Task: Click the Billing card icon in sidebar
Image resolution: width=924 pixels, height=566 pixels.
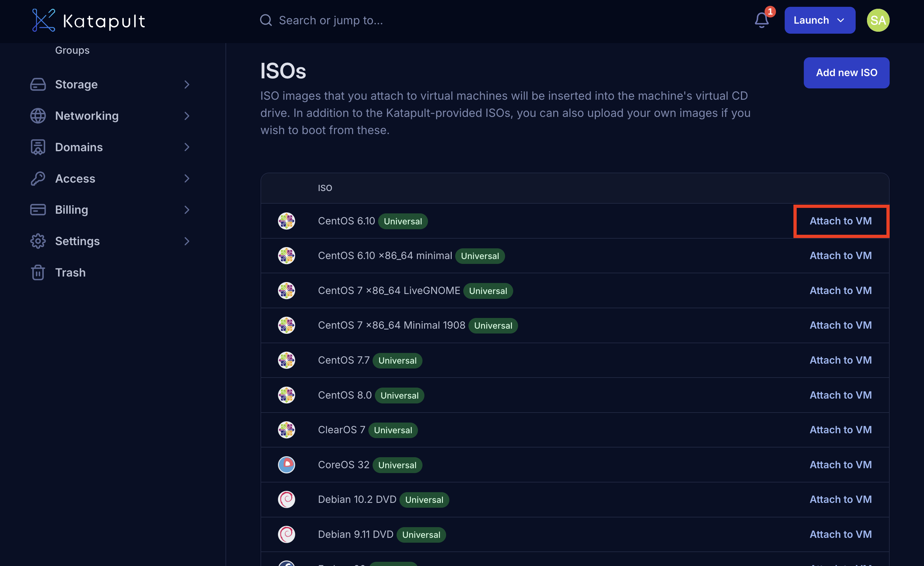Action: click(38, 210)
